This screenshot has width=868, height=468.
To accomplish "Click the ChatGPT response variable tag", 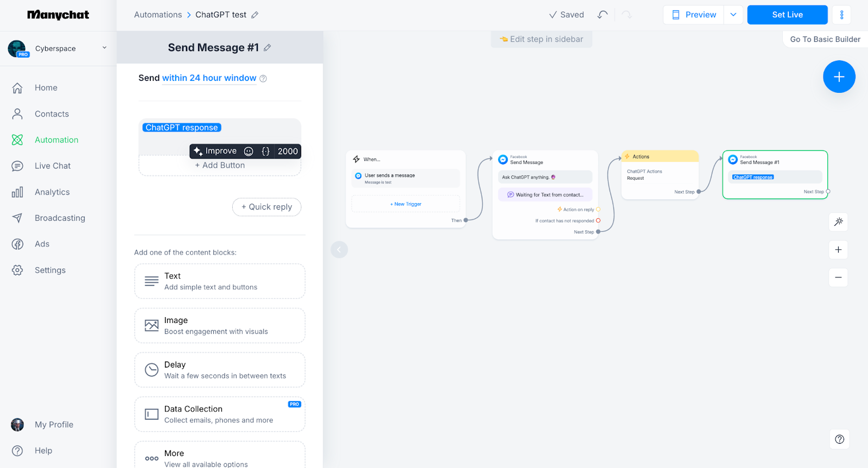I will (x=182, y=128).
